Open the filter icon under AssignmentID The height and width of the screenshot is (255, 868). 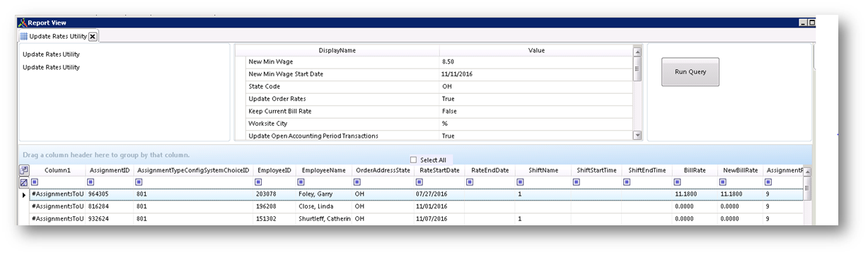pos(91,182)
